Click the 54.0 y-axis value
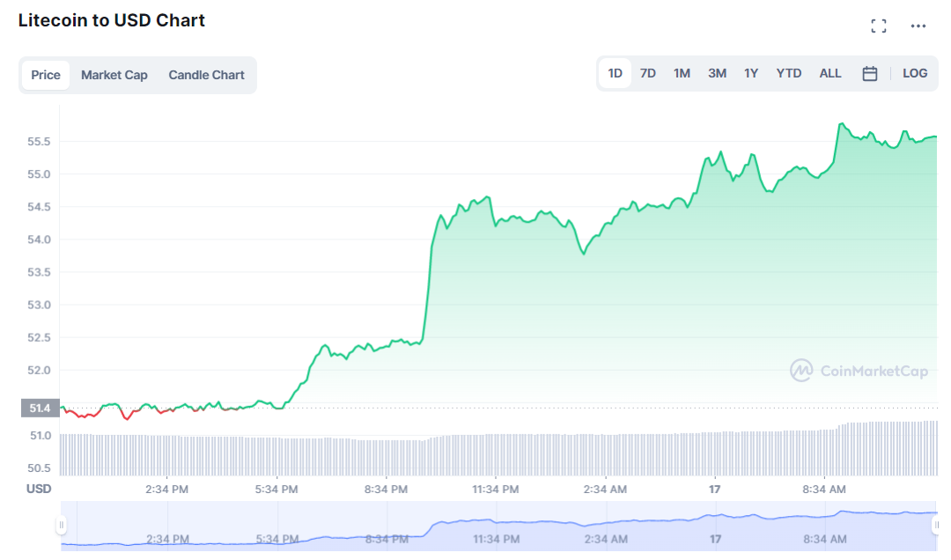The image size is (951, 560). pos(39,239)
